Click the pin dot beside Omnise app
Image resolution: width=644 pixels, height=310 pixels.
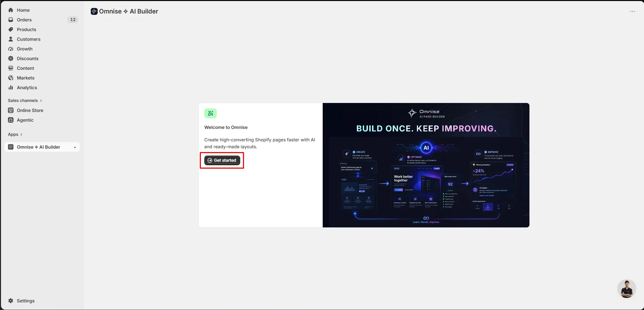tap(75, 147)
